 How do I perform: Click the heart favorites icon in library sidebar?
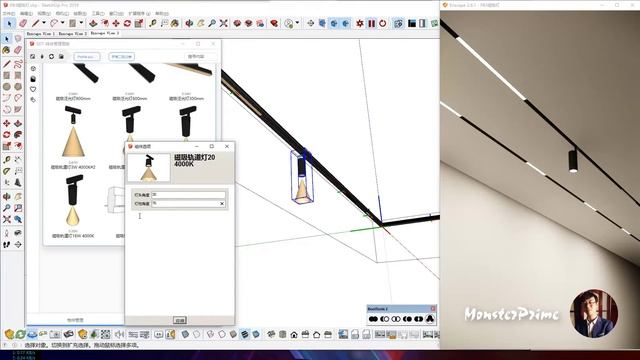33,89
